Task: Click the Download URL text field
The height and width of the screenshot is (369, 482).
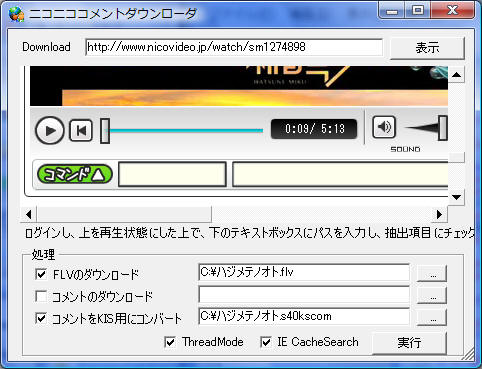Action: [234, 47]
